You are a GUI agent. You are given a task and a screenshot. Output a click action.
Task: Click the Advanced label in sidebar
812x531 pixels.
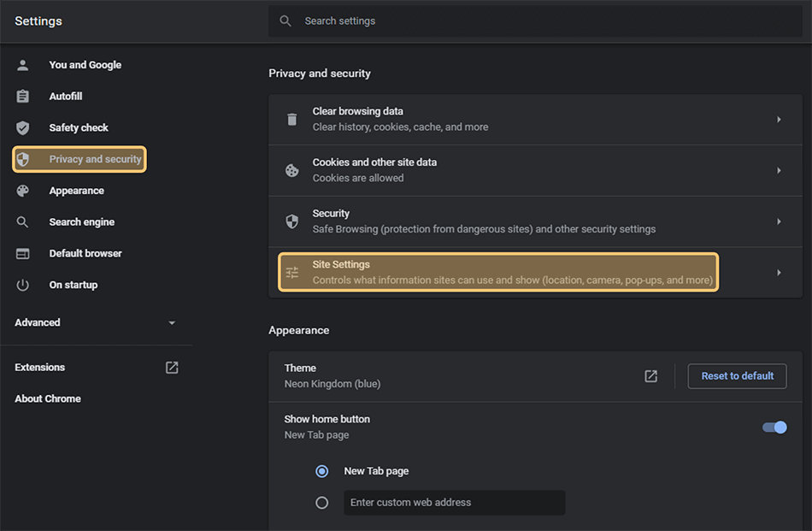pos(38,322)
